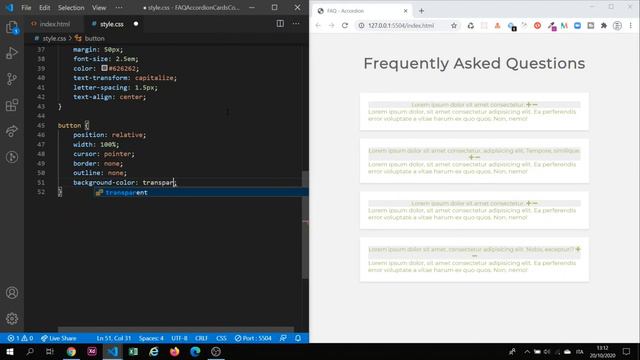Image resolution: width=640 pixels, height=360 pixels.
Task: Open Firefox from the taskbar
Action: [174, 351]
